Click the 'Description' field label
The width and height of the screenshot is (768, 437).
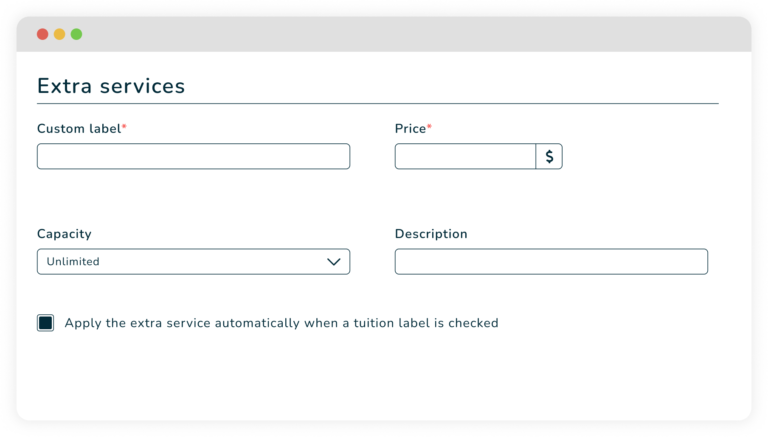tap(431, 234)
